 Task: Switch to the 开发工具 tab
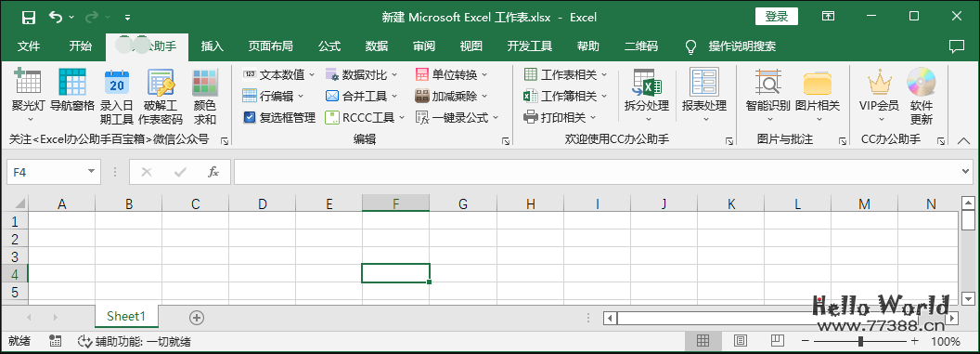point(529,46)
